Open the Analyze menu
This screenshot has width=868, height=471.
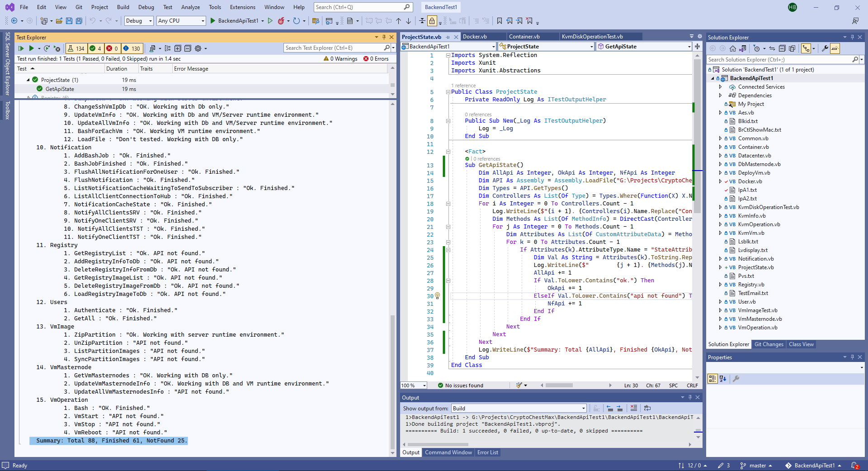[x=190, y=7]
